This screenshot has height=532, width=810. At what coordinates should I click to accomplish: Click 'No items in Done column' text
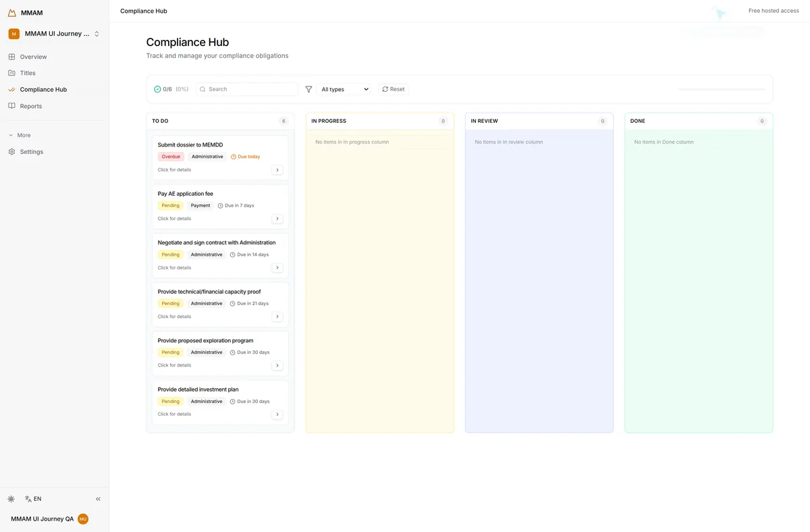tap(664, 142)
